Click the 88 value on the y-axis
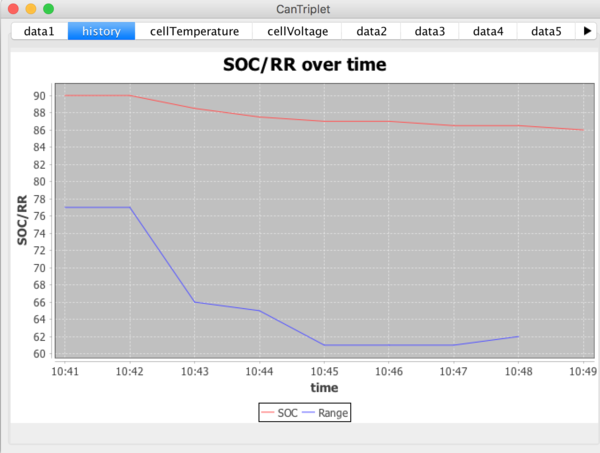Image resolution: width=600 pixels, height=453 pixels. [39, 113]
